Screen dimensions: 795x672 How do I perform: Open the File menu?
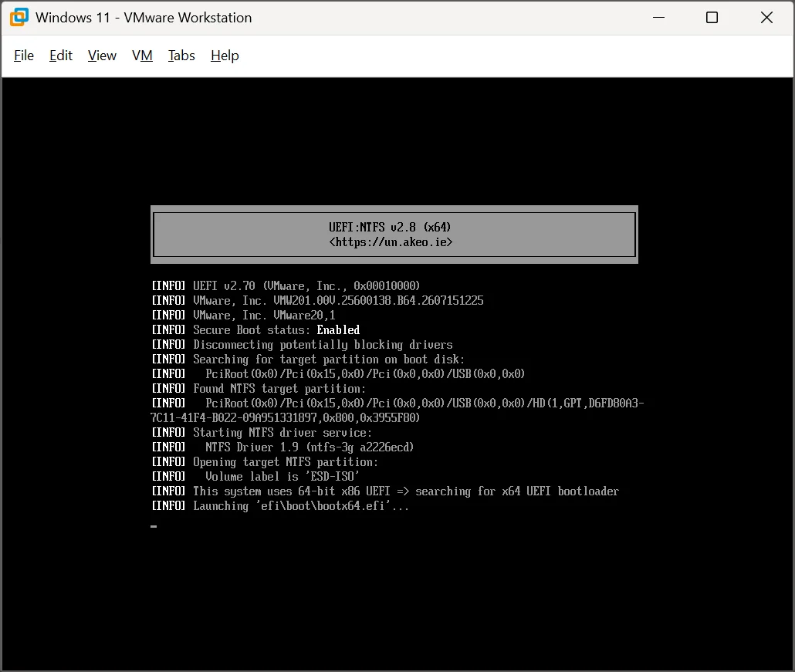click(x=24, y=56)
